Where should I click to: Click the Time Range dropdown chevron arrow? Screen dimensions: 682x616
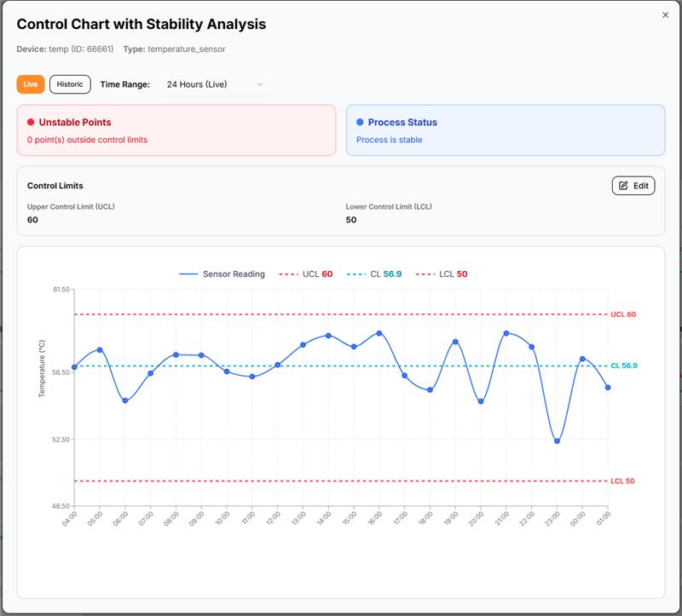[260, 84]
